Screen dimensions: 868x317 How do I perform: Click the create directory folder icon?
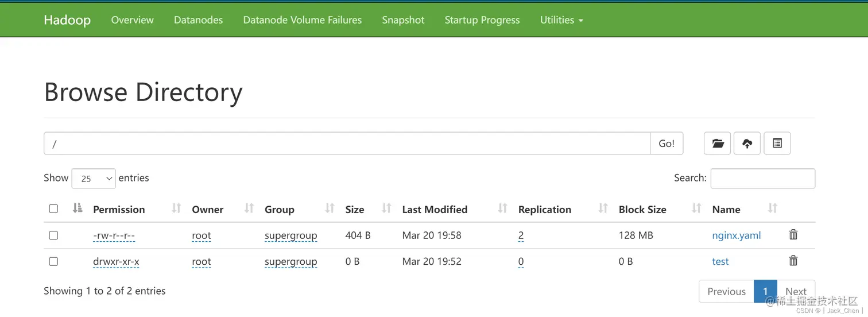pos(718,144)
